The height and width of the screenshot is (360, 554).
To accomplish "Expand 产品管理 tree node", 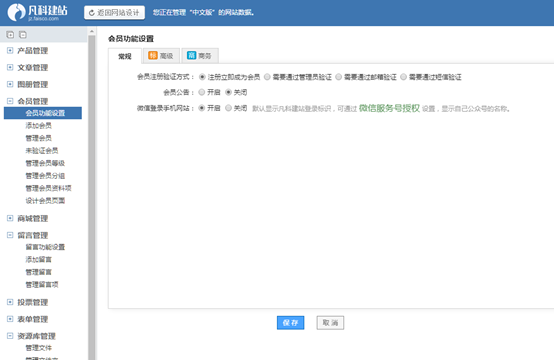I will click(x=10, y=51).
